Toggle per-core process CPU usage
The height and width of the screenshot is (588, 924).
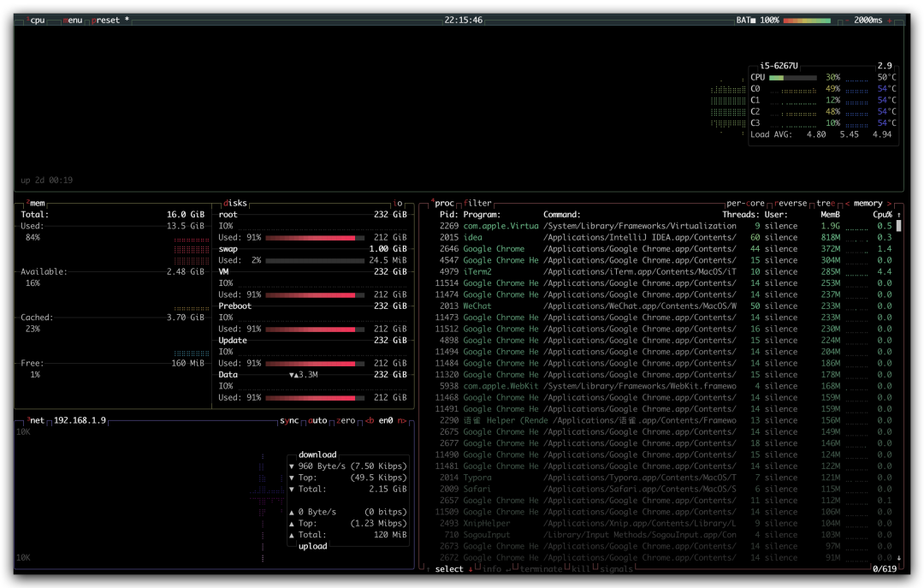coord(745,203)
